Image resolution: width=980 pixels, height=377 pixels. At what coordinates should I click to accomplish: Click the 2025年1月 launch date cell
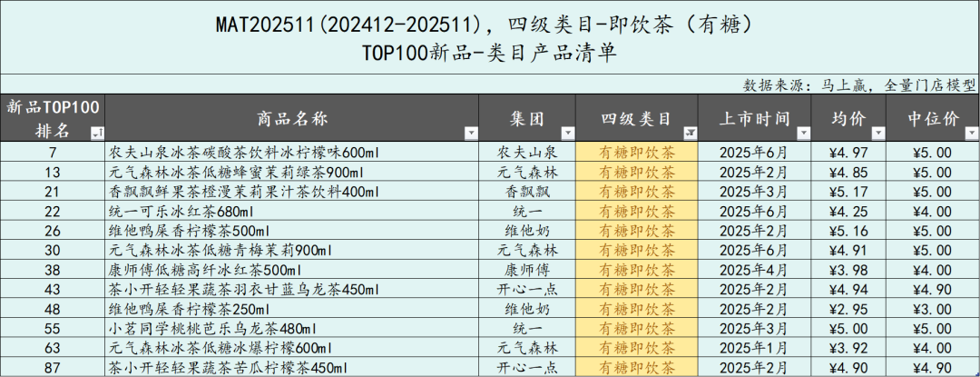click(x=753, y=349)
